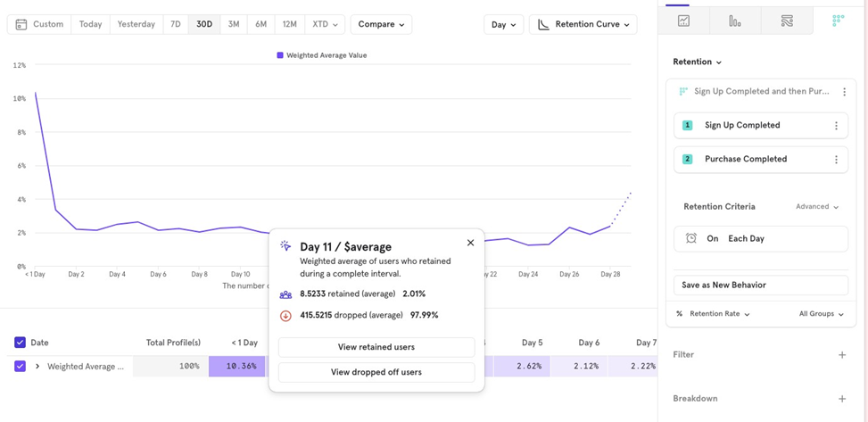The image size is (868, 422).
Task: Switch to the 3M date range
Action: (234, 24)
